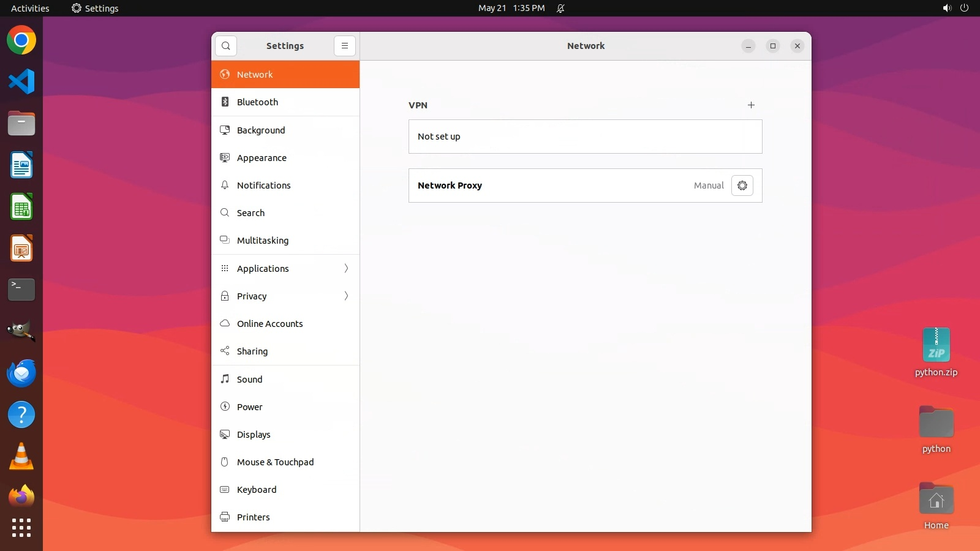
Task: Expand the Privacy settings section
Action: pyautogui.click(x=285, y=296)
